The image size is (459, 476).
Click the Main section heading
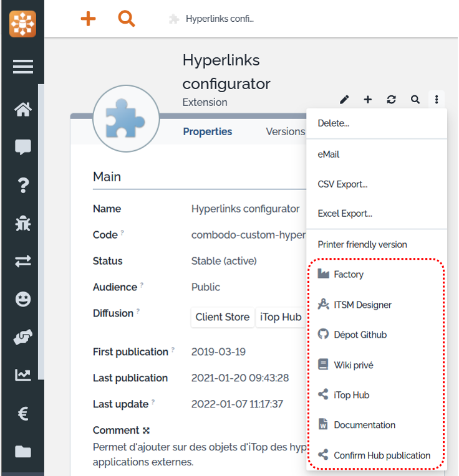pyautogui.click(x=107, y=177)
